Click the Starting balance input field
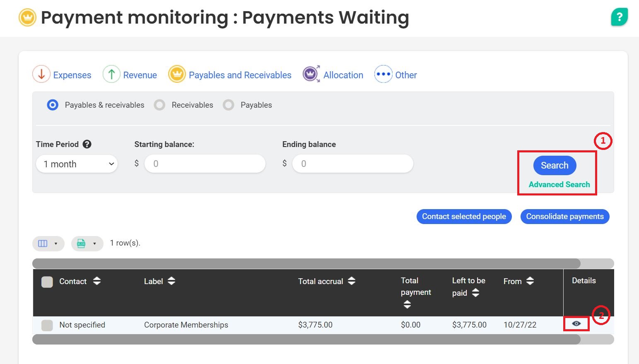This screenshot has height=364, width=639. click(205, 164)
